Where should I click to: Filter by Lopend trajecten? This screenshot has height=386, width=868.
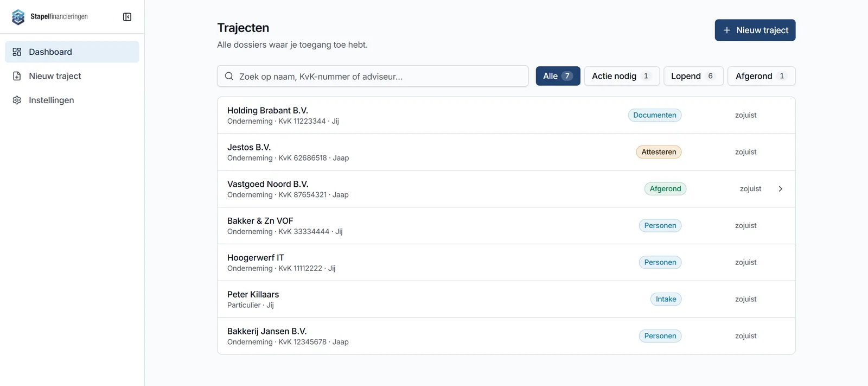[x=693, y=76]
